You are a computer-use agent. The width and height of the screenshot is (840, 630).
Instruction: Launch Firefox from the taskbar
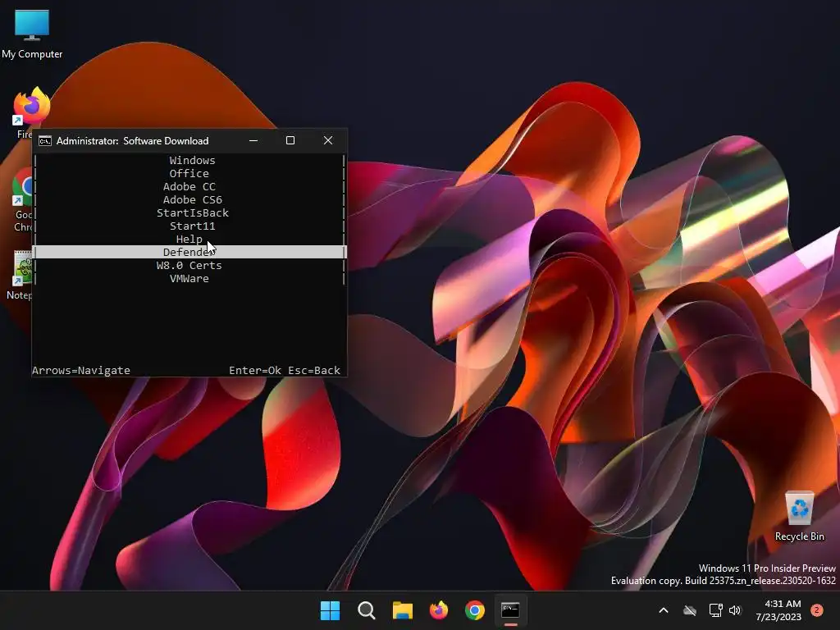(x=439, y=610)
